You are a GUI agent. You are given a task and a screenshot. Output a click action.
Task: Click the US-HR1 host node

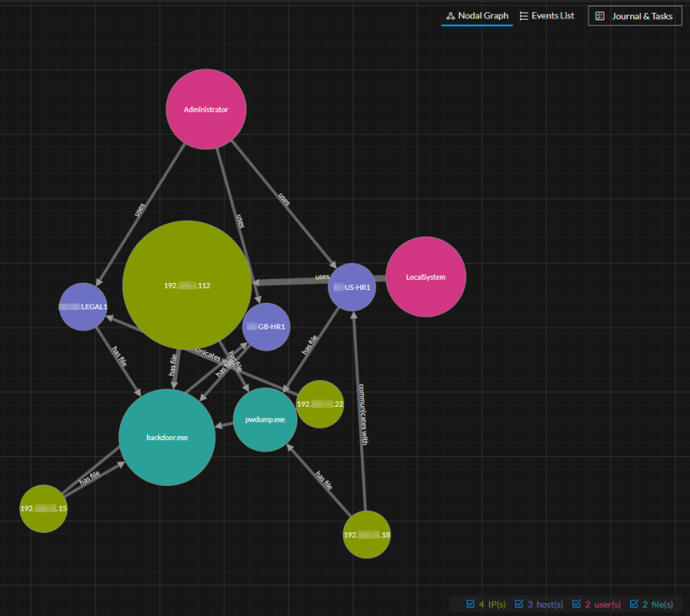click(351, 286)
